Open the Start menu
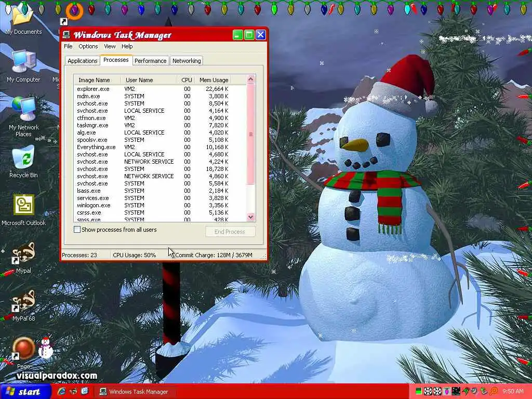Image resolution: width=532 pixels, height=399 pixels. coord(25,392)
